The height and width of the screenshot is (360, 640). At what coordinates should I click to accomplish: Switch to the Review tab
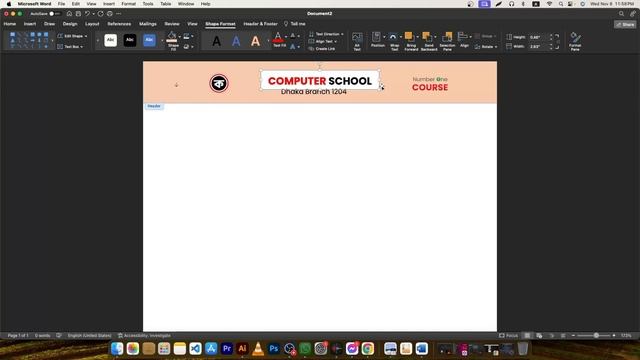[x=172, y=24]
